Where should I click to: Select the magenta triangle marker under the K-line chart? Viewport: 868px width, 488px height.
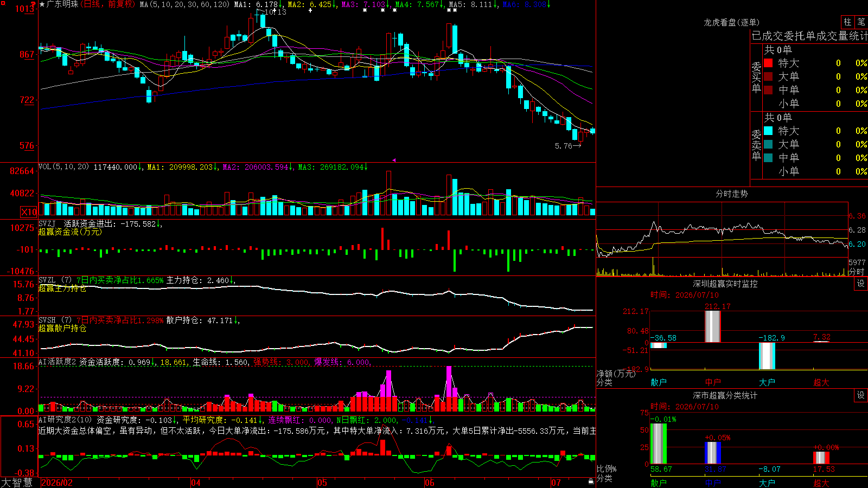(394, 160)
